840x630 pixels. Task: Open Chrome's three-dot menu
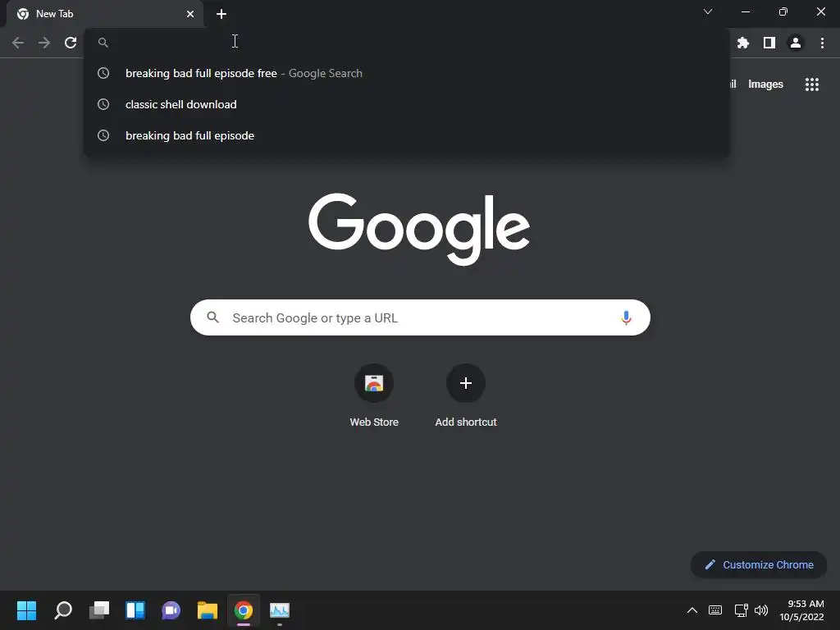822,43
